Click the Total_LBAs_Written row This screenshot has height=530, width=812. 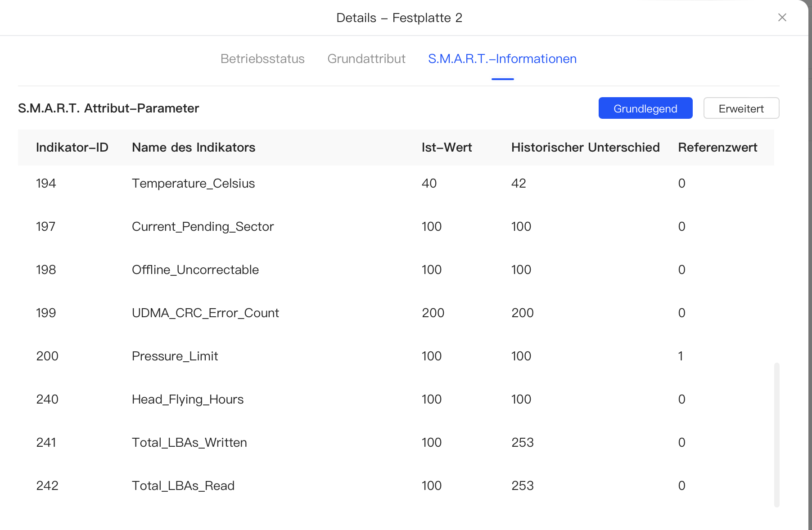[189, 443]
